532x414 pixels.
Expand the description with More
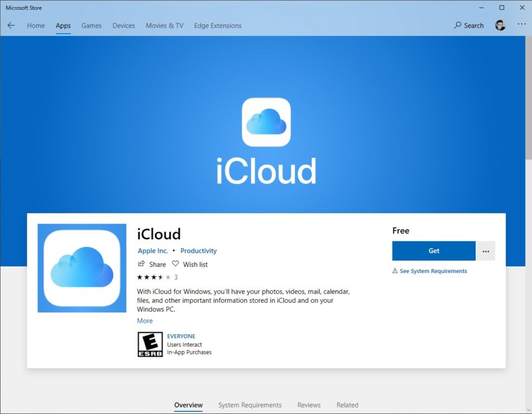pyautogui.click(x=144, y=321)
